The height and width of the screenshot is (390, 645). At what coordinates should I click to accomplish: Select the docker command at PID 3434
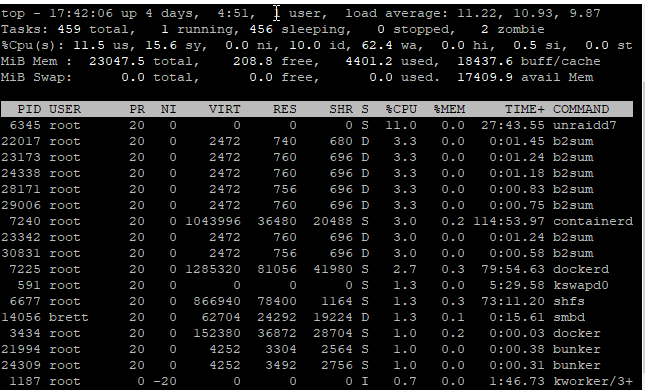tap(577, 334)
